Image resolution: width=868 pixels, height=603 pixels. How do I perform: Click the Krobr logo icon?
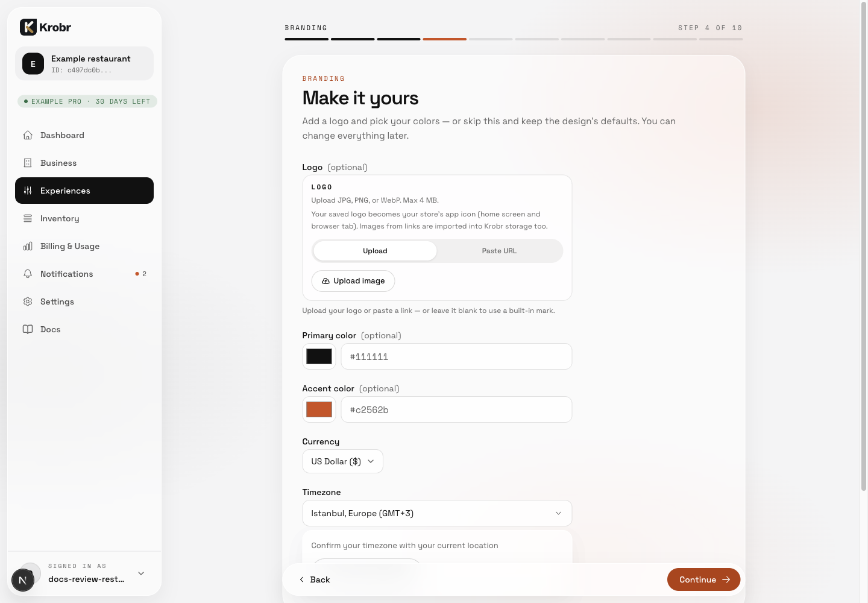click(x=28, y=27)
